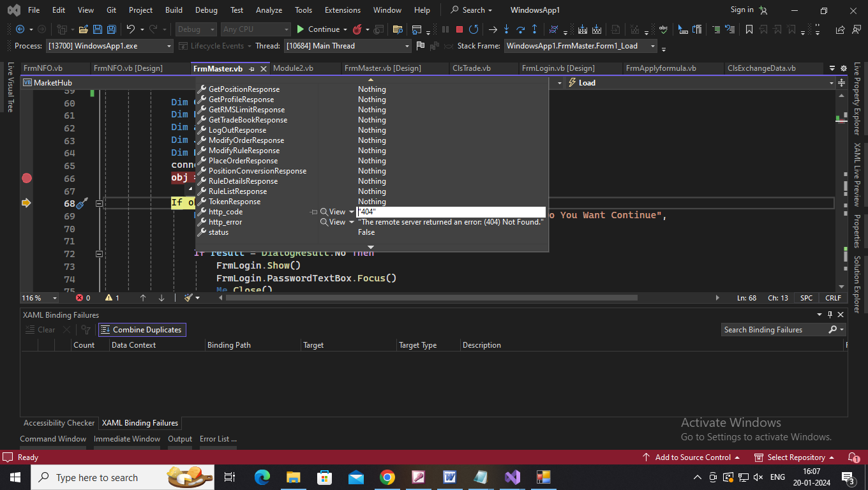Click Show Next Statement arrow icon
Image resolution: width=868 pixels, height=490 pixels.
(493, 29)
